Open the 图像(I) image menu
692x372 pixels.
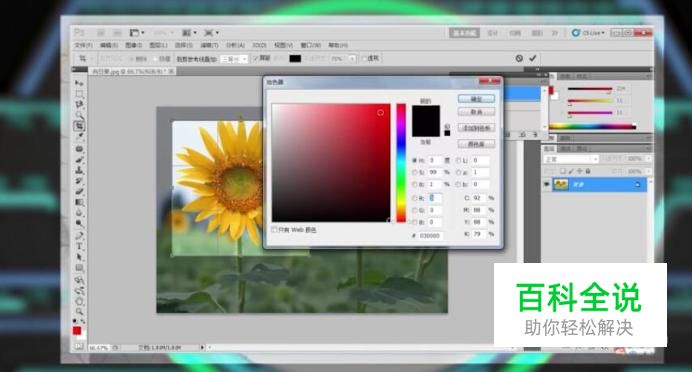point(133,45)
